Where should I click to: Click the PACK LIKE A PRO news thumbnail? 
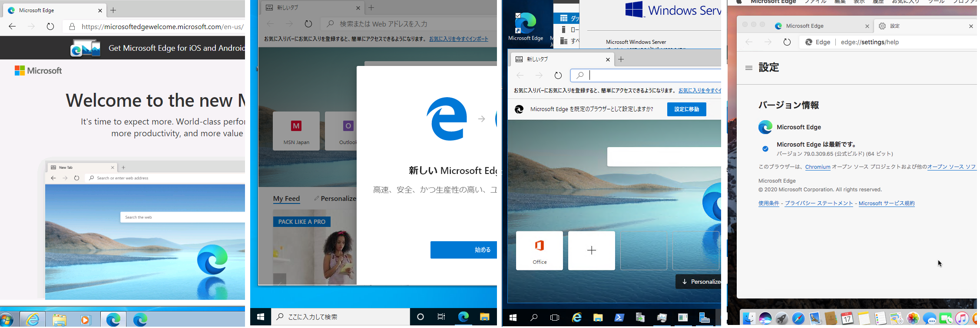tap(315, 247)
